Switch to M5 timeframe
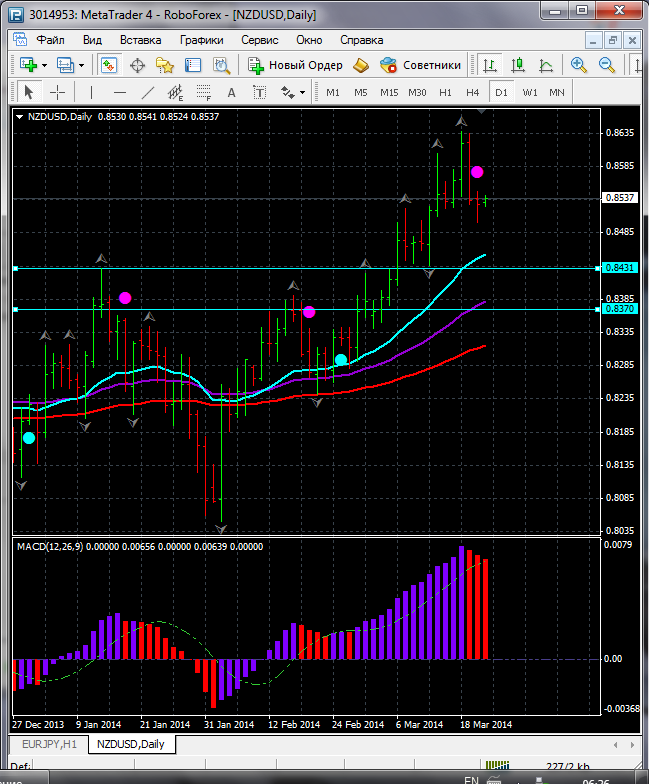This screenshot has height=784, width=650. point(360,92)
